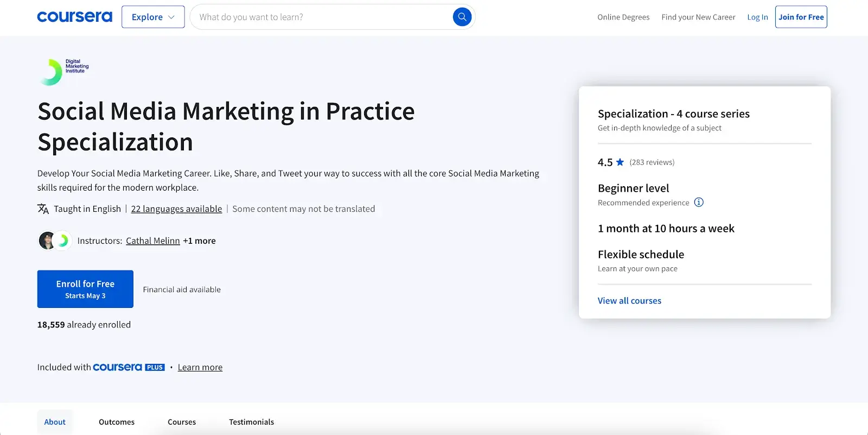Click the Coursera Plus logo badge
This screenshot has width=868, height=435.
tap(129, 368)
